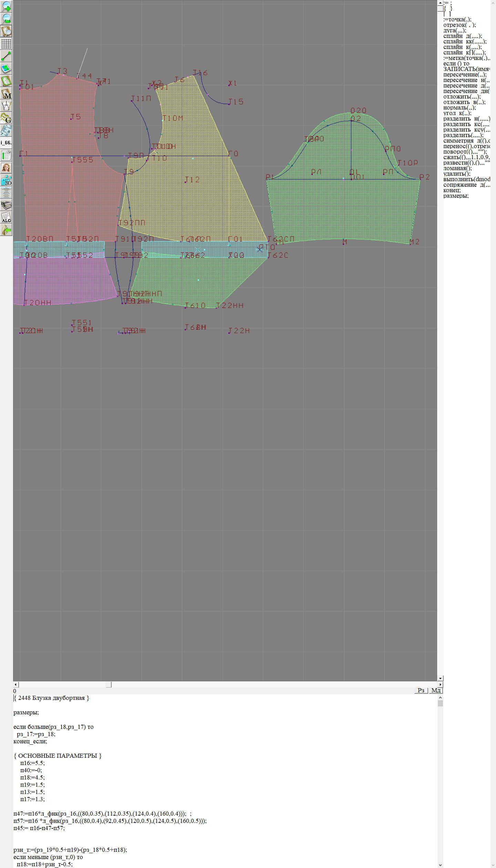
Task: Click the i_66. toolbar button
Action: pos(6,143)
